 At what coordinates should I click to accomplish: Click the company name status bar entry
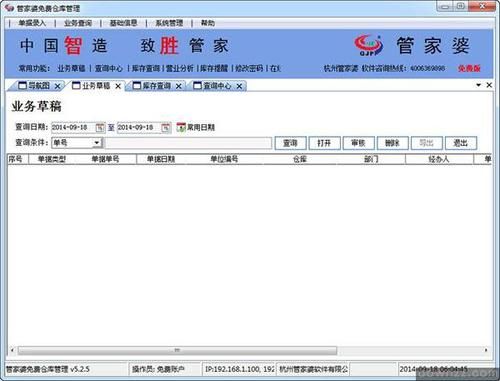point(313,369)
